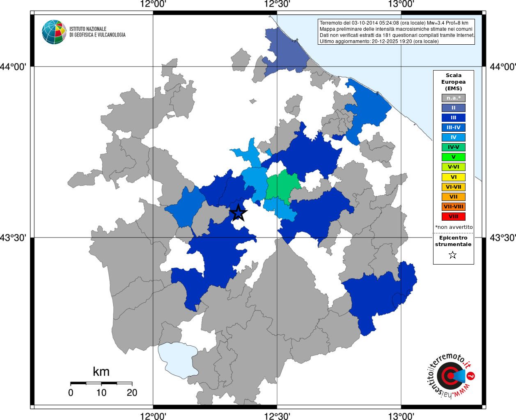516x420 pixels.
Task: Click the right 43°30' latitude label
Action: coord(502,237)
